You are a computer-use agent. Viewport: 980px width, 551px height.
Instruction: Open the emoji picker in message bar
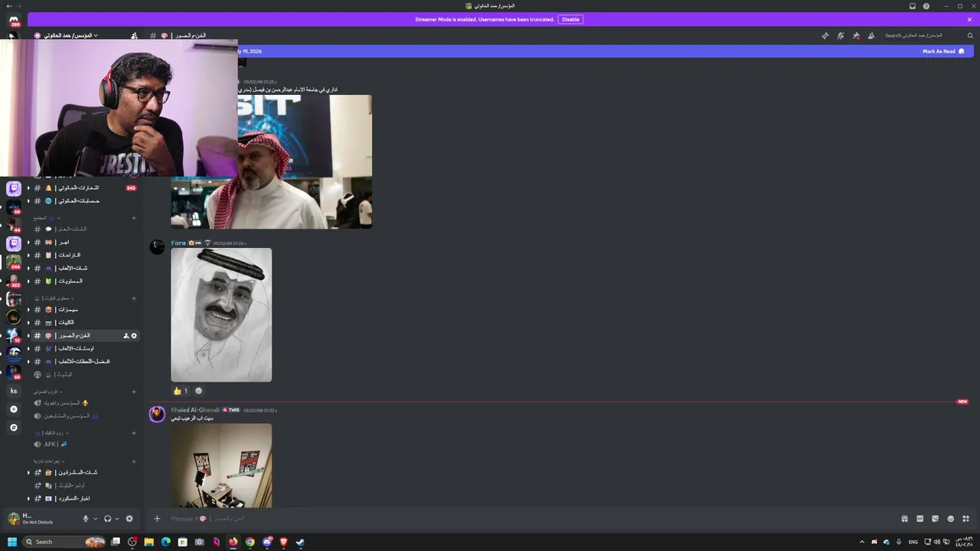(x=950, y=519)
